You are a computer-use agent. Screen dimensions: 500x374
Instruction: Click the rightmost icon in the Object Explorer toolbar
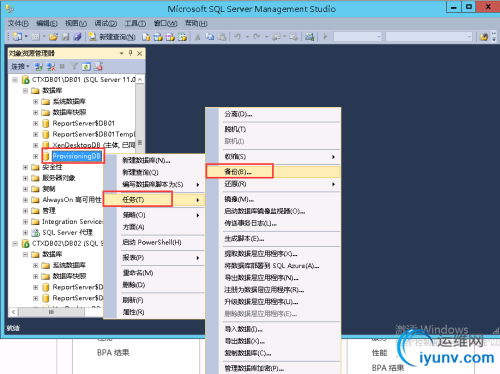pyautogui.click(x=98, y=67)
